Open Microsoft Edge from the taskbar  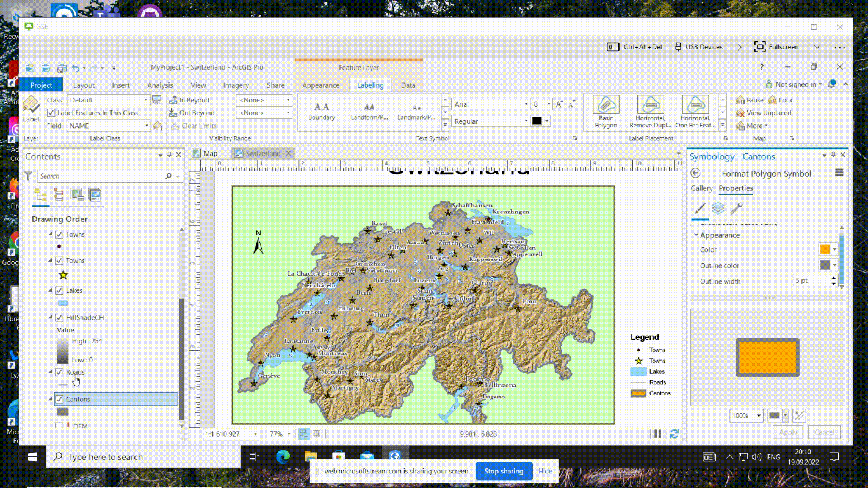click(283, 456)
